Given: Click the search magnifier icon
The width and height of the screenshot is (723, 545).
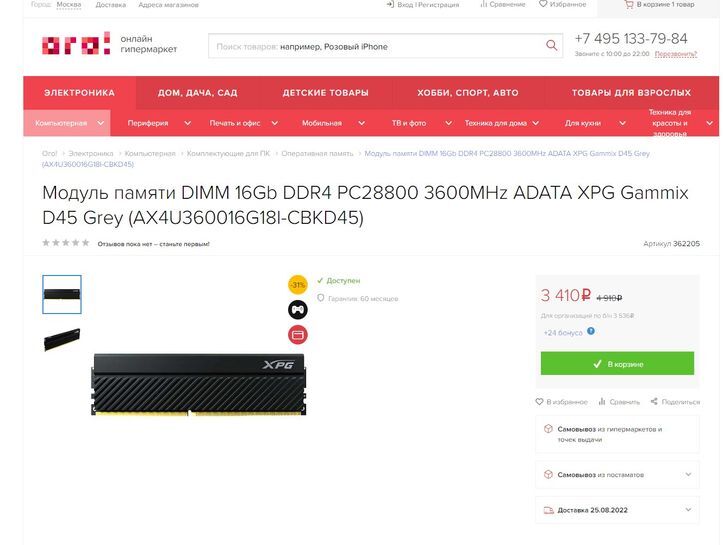Looking at the screenshot, I should [x=551, y=45].
